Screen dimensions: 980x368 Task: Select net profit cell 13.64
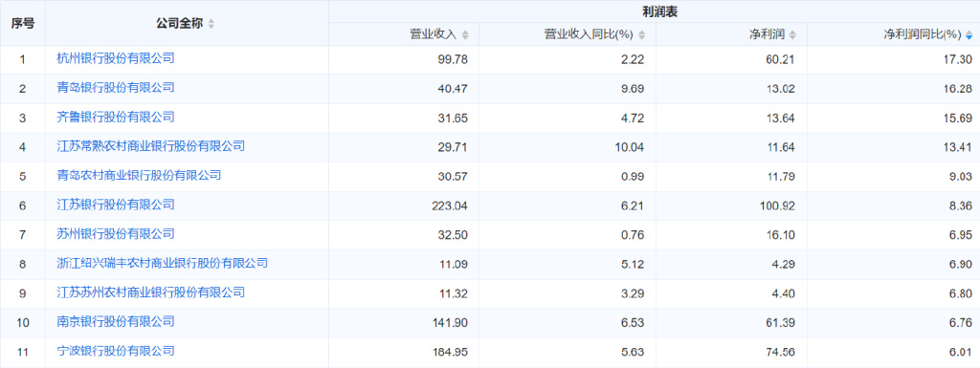coord(781,118)
